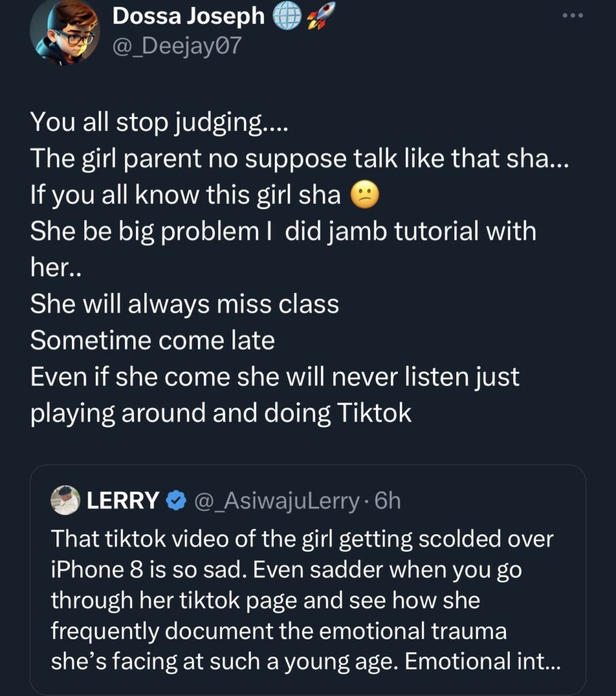Expand the truncated "Emotional int…" quoted text
This screenshot has height=696, width=616.
tap(520, 662)
